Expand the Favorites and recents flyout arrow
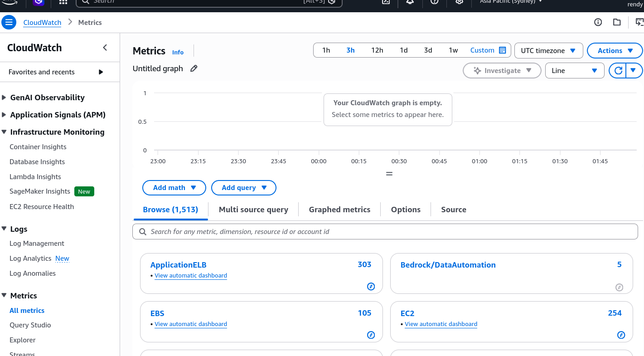Screen dimensions: 644x356 pos(101,72)
